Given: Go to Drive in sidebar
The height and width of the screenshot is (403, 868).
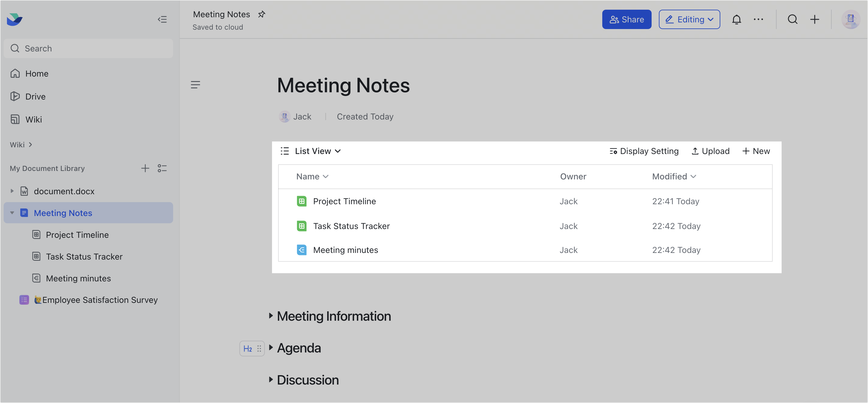Looking at the screenshot, I should click(35, 97).
